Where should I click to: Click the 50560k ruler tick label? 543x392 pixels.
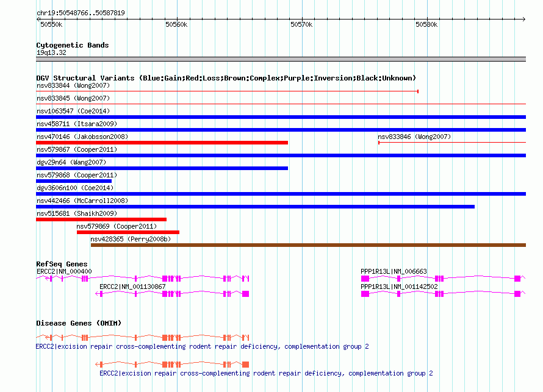pyautogui.click(x=176, y=24)
